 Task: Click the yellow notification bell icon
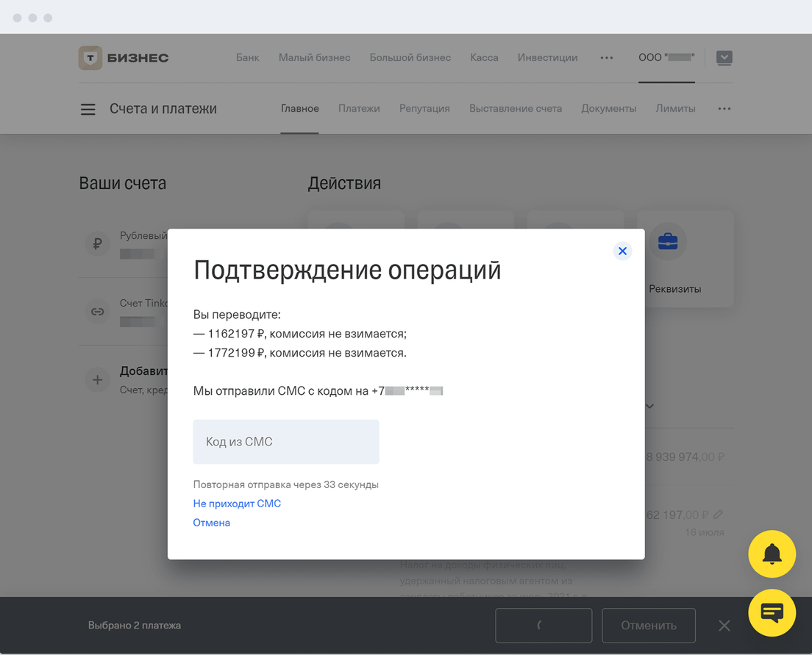[x=772, y=554]
